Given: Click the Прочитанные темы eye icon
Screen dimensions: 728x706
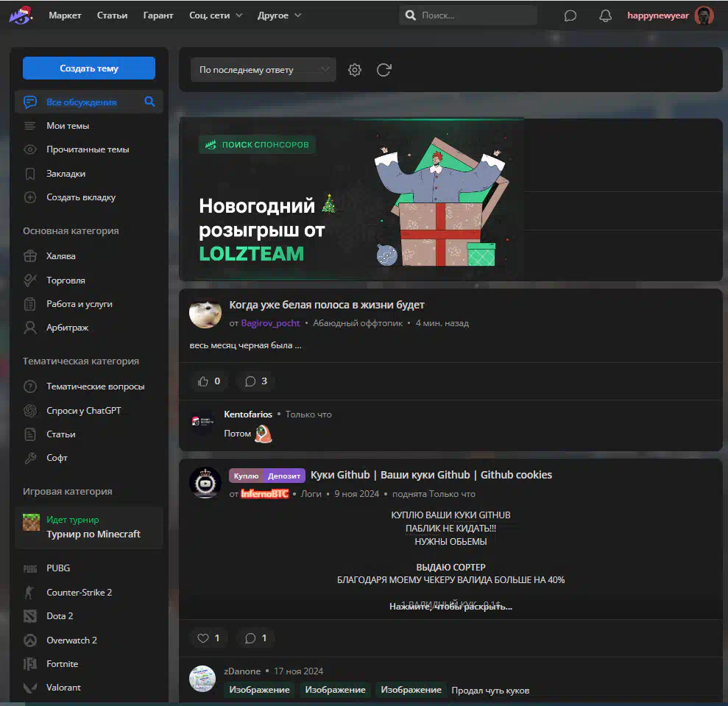Looking at the screenshot, I should pos(30,149).
